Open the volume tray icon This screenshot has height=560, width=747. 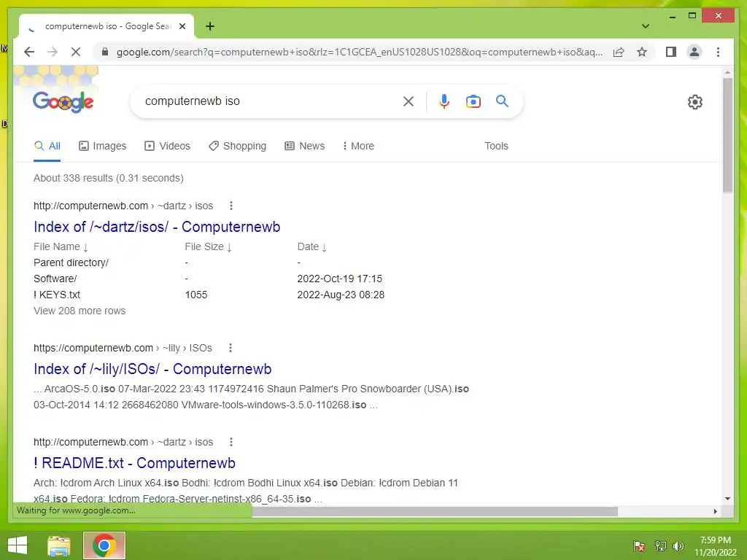coord(678,545)
